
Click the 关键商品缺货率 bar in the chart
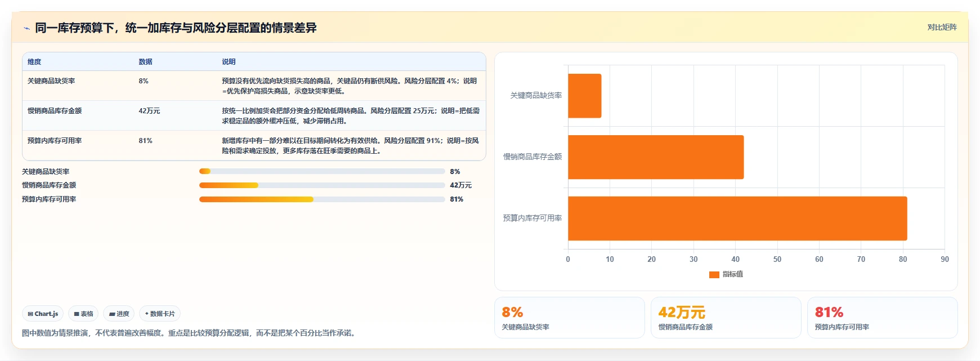point(584,96)
